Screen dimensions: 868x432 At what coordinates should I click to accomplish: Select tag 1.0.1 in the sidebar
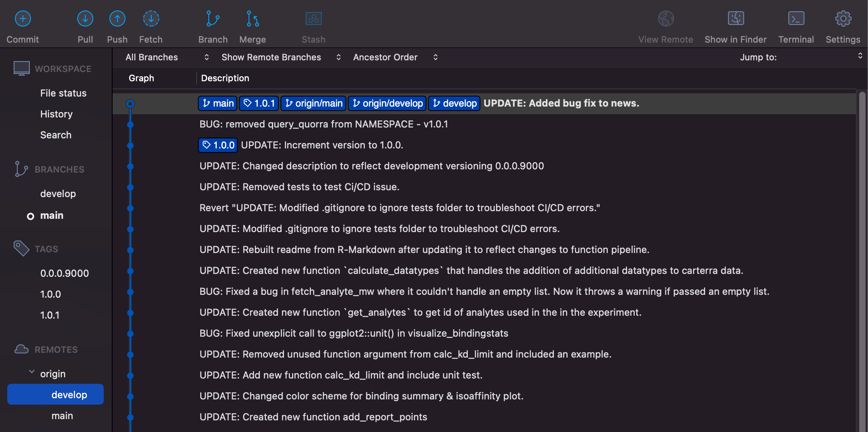[50, 315]
